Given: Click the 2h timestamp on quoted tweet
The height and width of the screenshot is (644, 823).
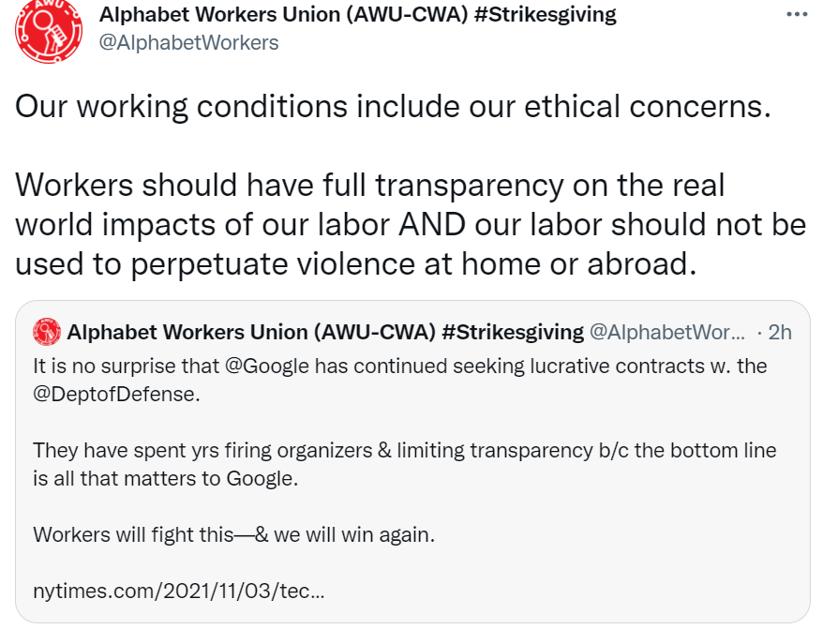Looking at the screenshot, I should (780, 333).
